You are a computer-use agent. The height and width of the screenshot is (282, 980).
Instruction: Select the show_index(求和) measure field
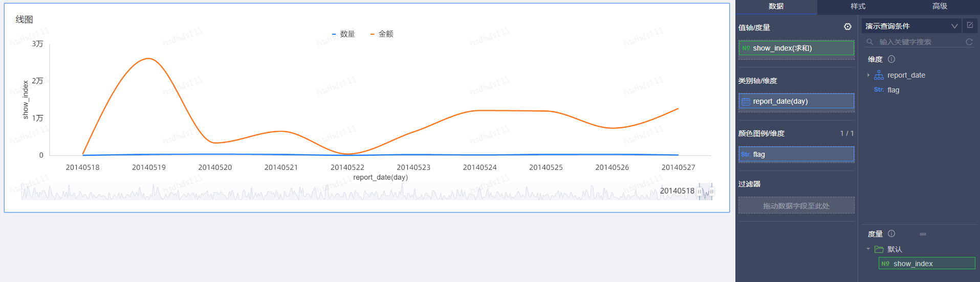coord(796,48)
